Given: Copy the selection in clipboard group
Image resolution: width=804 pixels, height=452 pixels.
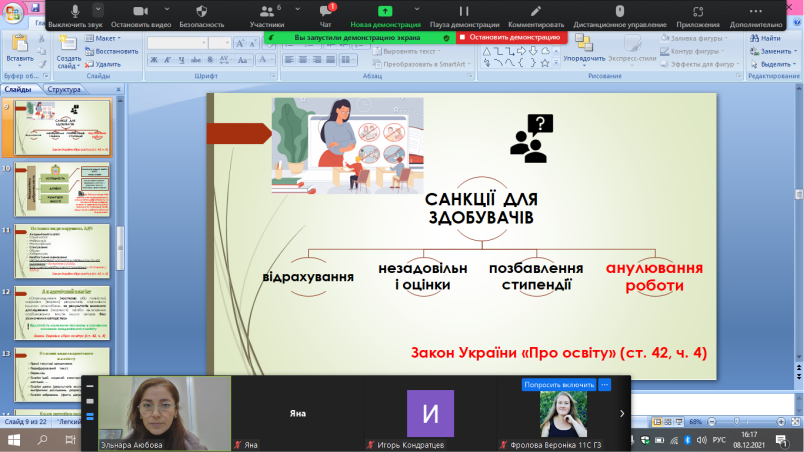Looking at the screenshot, I should (x=42, y=51).
